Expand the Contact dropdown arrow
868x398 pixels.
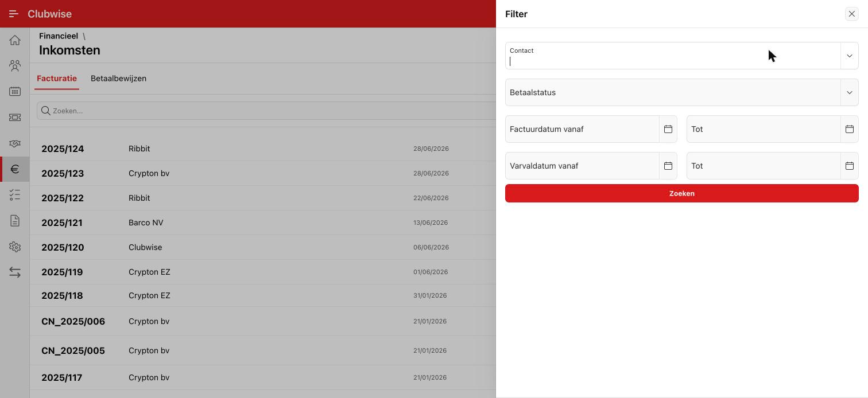(850, 56)
